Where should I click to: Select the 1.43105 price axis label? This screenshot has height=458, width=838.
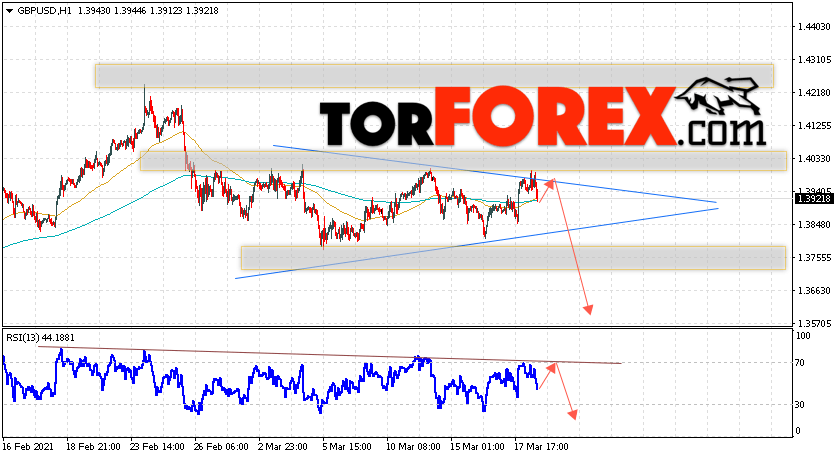814,59
